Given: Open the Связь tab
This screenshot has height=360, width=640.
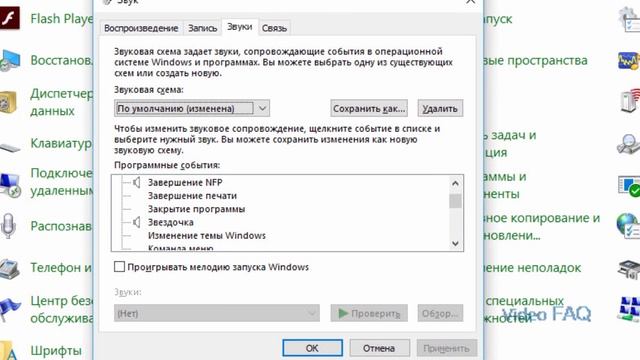Looking at the screenshot, I should coord(274,28).
